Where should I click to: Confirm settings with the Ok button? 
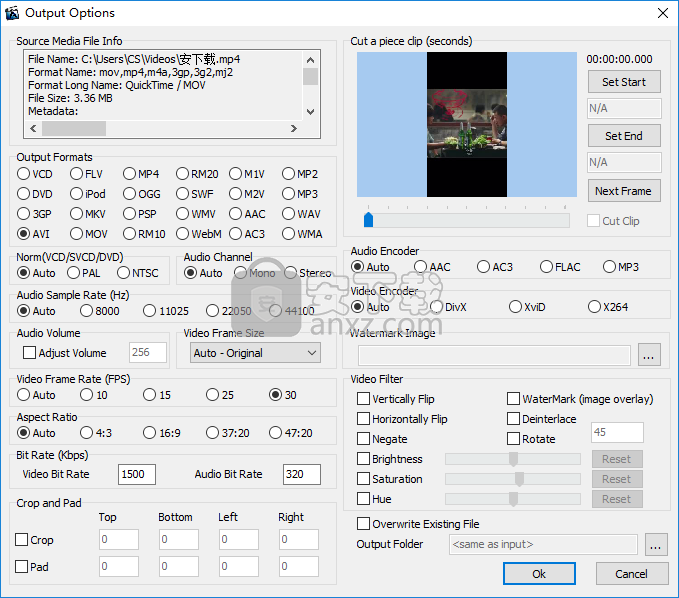539,574
